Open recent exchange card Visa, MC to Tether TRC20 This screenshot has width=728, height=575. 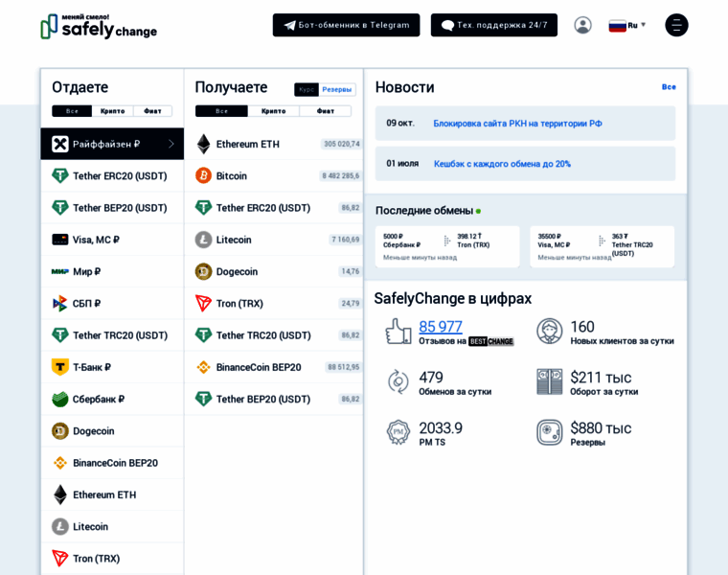point(603,246)
